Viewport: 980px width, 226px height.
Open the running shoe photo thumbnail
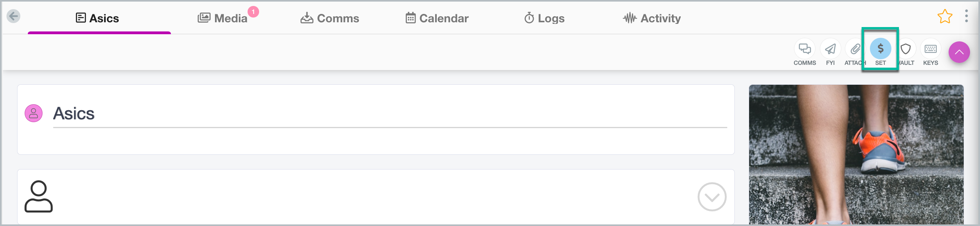[x=856, y=154]
